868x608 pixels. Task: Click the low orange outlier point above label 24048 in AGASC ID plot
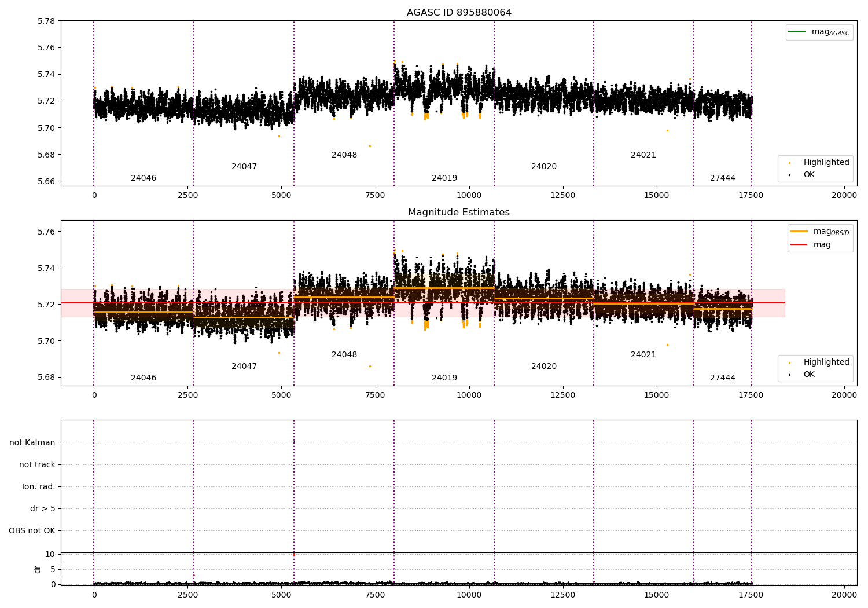(370, 146)
